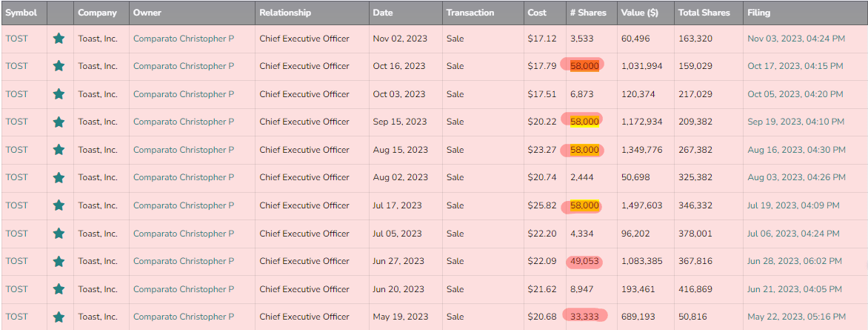Open the Comparato Christopher P link for Aug 02
Screen dimensions: 868x330
(183, 177)
